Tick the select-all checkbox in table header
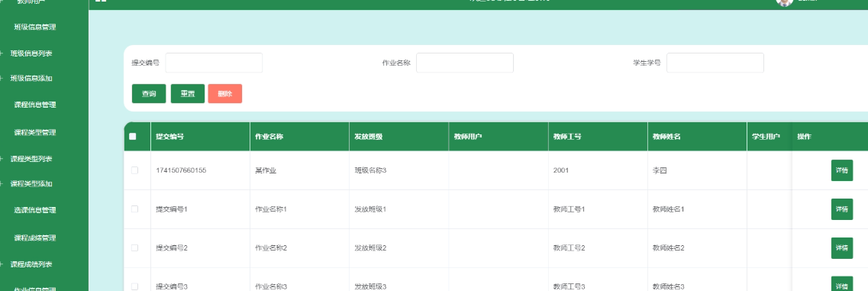The width and height of the screenshot is (868, 291). [x=132, y=137]
